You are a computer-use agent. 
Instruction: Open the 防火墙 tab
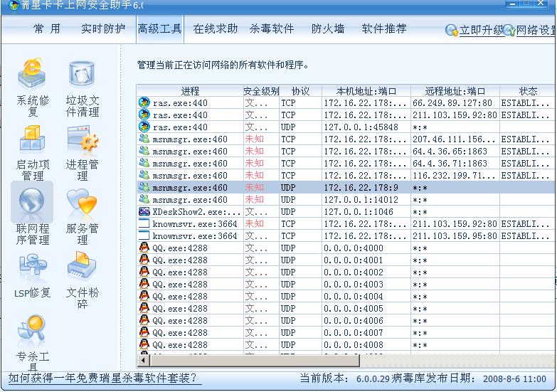327,28
